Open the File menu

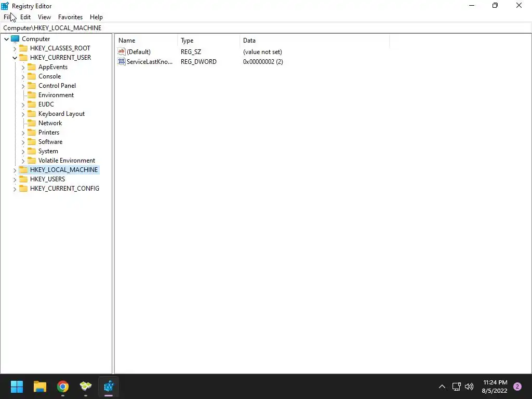7,17
